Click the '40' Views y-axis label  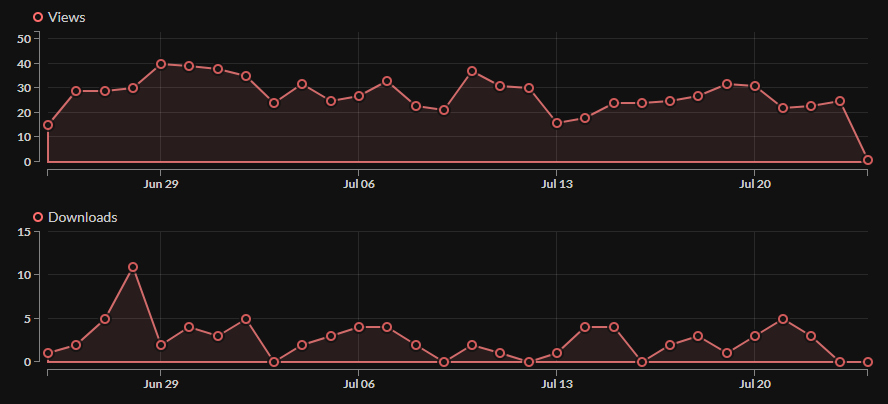[x=24, y=63]
